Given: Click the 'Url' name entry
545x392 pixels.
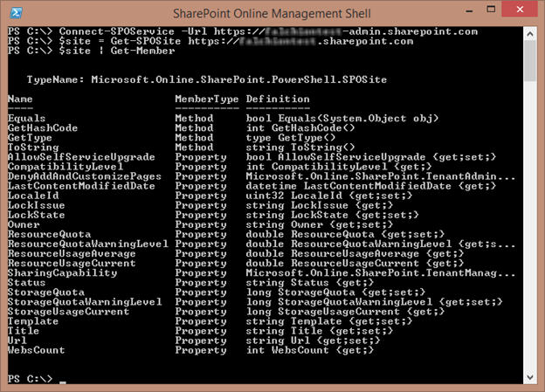Looking at the screenshot, I should (x=17, y=340).
